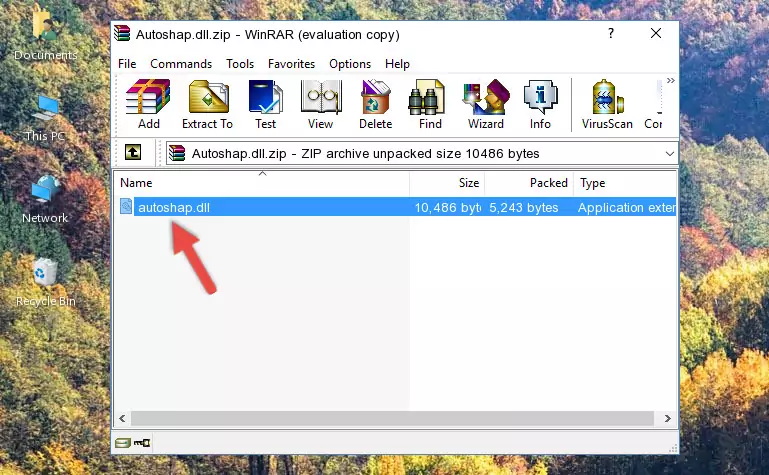Click the Add toolbar icon
Screen dimensions: 769x475
click(148, 104)
